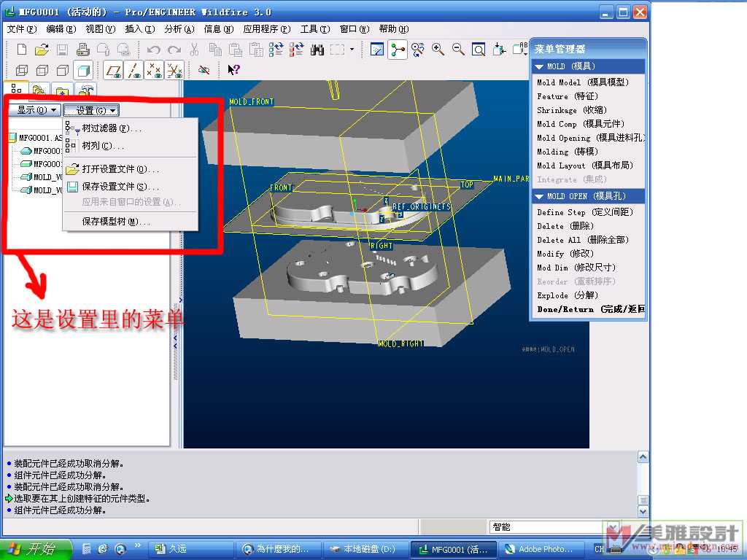Collapse the MOLD (模具) menu section
The height and width of the screenshot is (560, 747).
(539, 66)
